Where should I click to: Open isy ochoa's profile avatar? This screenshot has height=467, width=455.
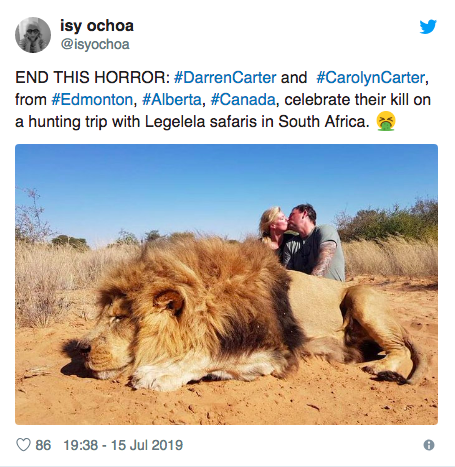(x=33, y=35)
